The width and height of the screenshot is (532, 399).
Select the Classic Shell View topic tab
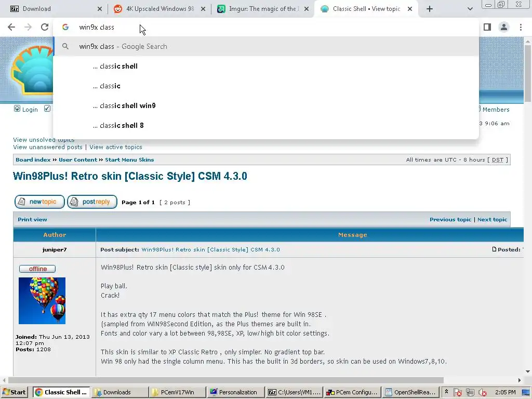(x=366, y=9)
